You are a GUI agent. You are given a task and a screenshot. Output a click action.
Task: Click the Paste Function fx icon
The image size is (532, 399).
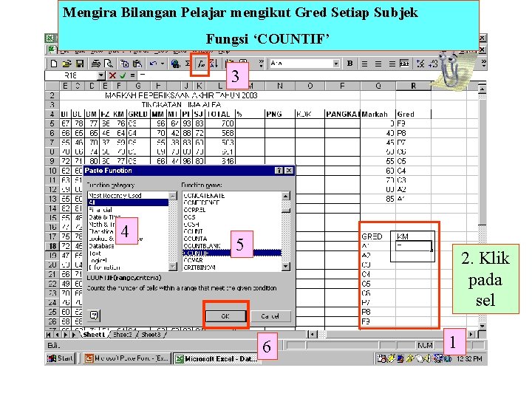tap(201, 64)
